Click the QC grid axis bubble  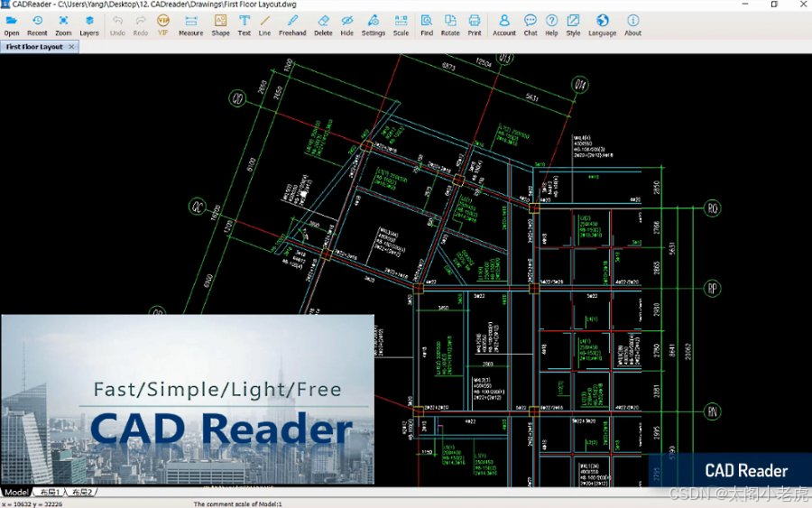click(x=198, y=206)
